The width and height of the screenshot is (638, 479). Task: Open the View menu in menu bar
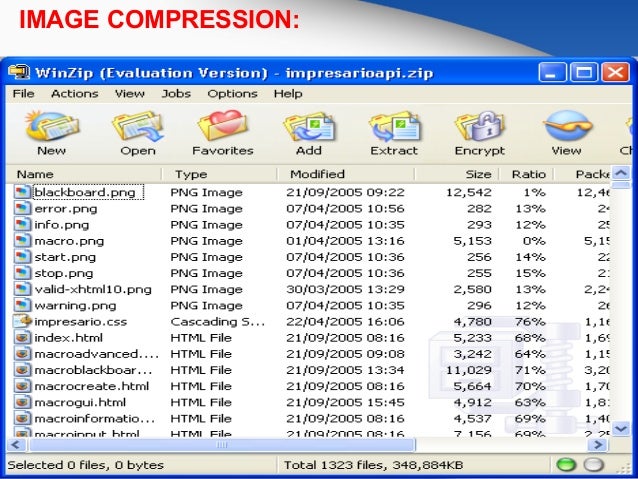pos(129,94)
